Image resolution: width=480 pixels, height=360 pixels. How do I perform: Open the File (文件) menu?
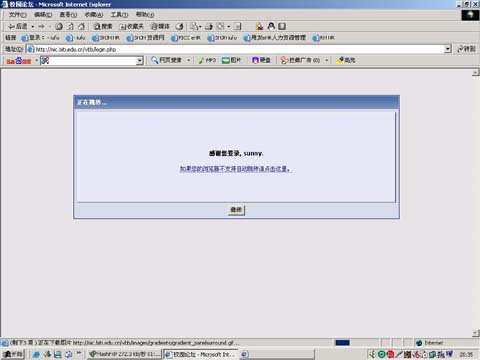point(17,15)
